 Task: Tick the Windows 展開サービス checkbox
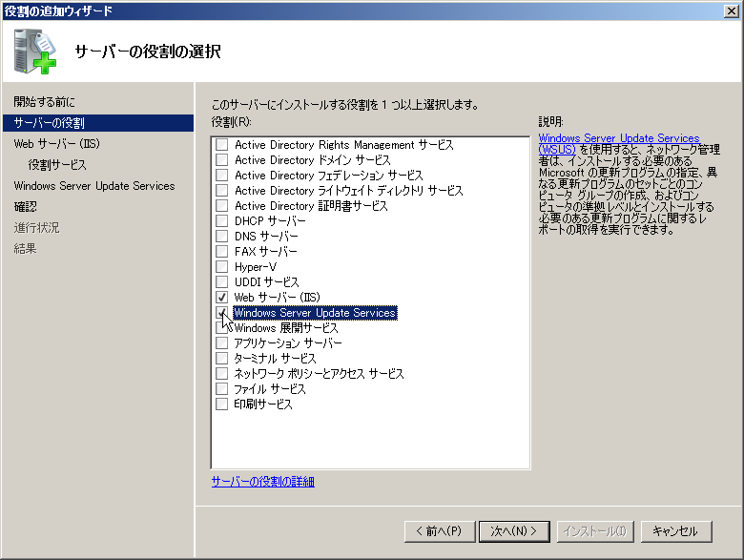(221, 327)
